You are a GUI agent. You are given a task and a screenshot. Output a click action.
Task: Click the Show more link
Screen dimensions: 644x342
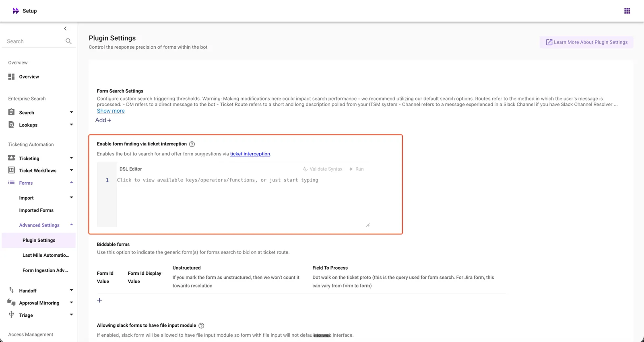coord(111,111)
